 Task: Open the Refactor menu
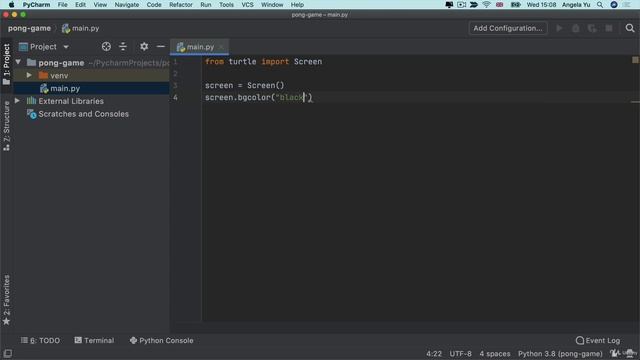tap(181, 5)
